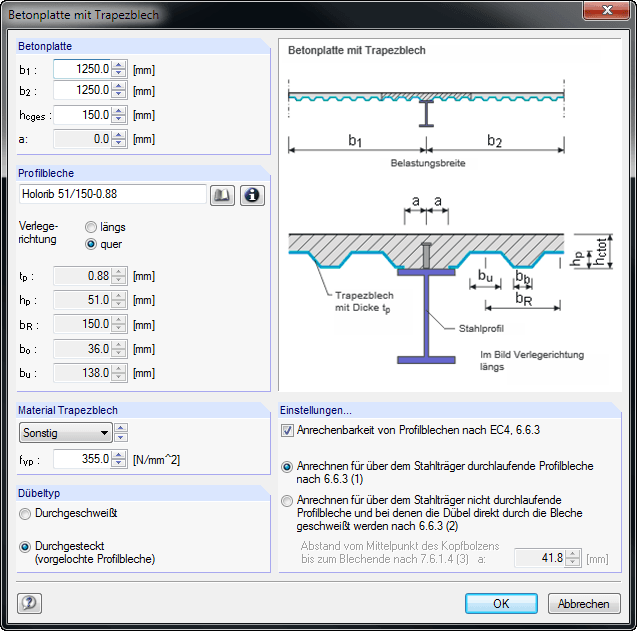Click the disabled a value field 0.0
This screenshot has width=637, height=631.
coord(82,139)
